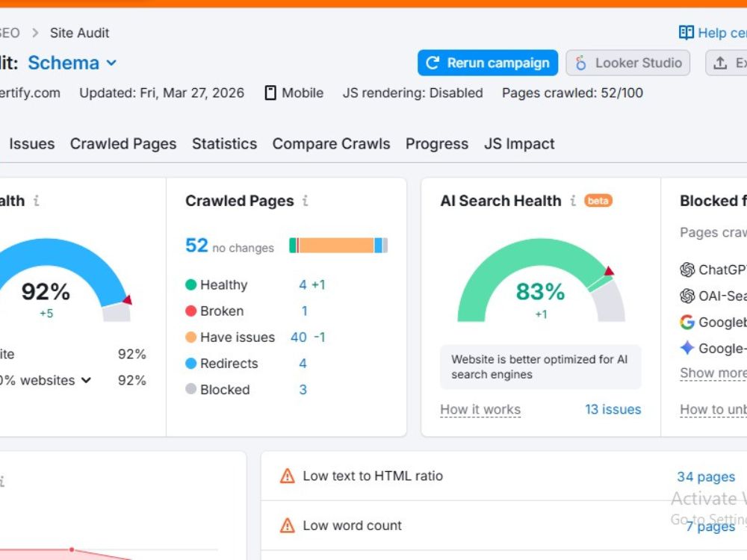Click the Broken pages count 1
Viewport: 747px width, 560px height.
tap(305, 311)
